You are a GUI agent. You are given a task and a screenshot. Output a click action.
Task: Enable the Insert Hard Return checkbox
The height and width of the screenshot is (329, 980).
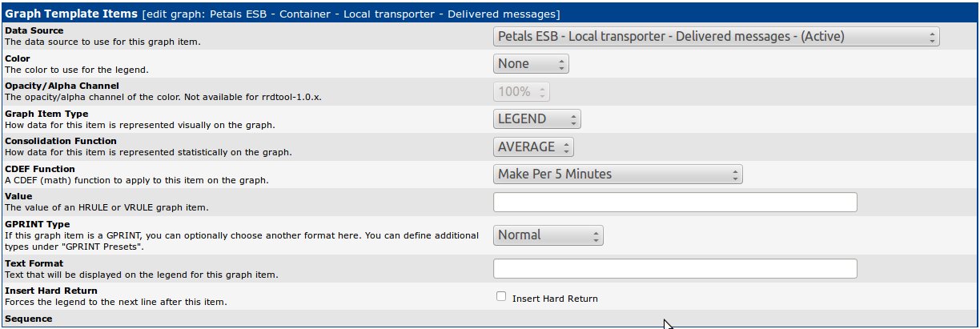(501, 296)
